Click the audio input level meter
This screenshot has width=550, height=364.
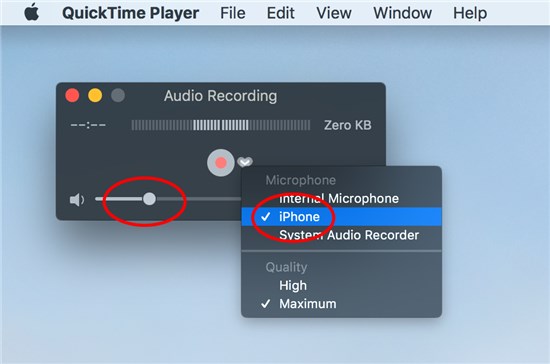[x=221, y=125]
